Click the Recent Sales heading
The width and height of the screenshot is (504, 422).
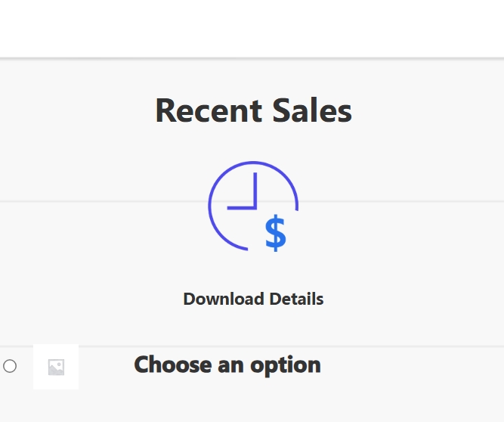(254, 110)
